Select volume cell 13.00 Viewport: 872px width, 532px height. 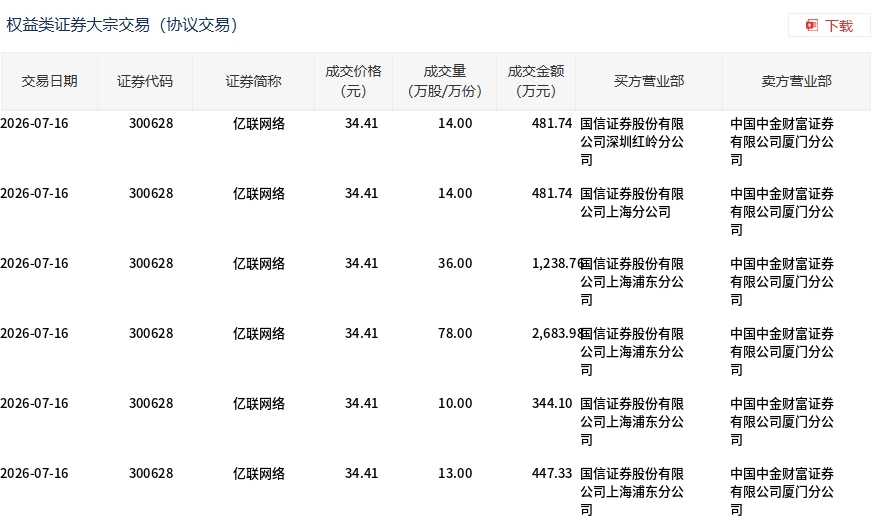[455, 474]
